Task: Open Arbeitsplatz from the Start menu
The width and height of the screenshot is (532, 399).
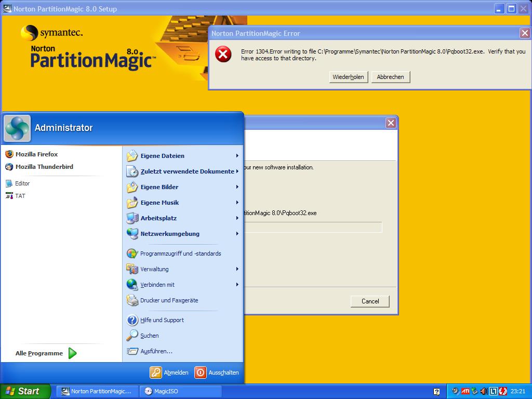Action: click(x=183, y=218)
